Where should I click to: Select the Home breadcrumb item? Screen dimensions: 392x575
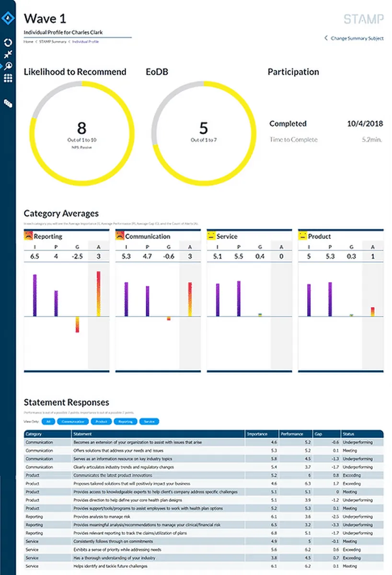(27, 42)
